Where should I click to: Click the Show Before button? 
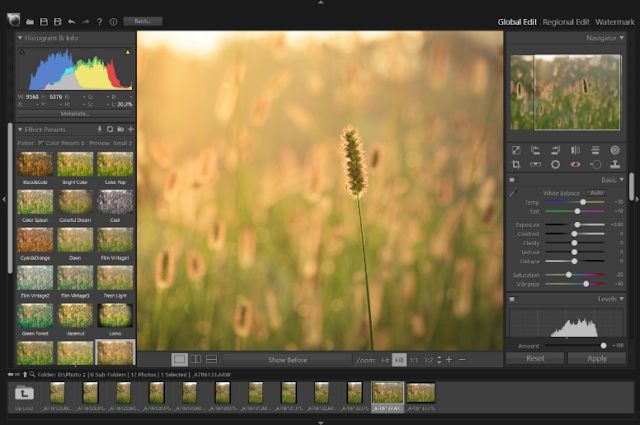click(287, 360)
